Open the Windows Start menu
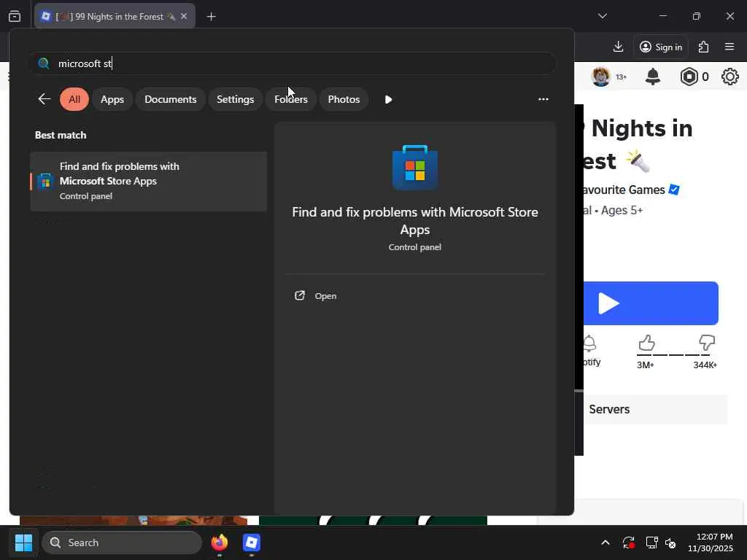The height and width of the screenshot is (560, 747). pos(23,542)
